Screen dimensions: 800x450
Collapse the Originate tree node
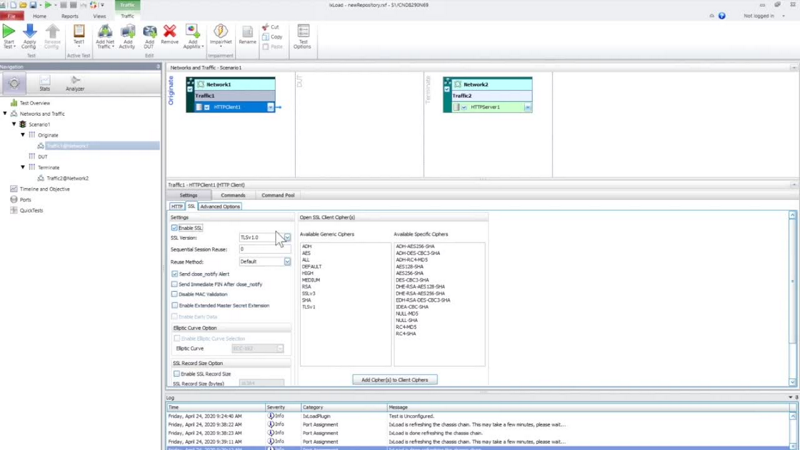[23, 135]
